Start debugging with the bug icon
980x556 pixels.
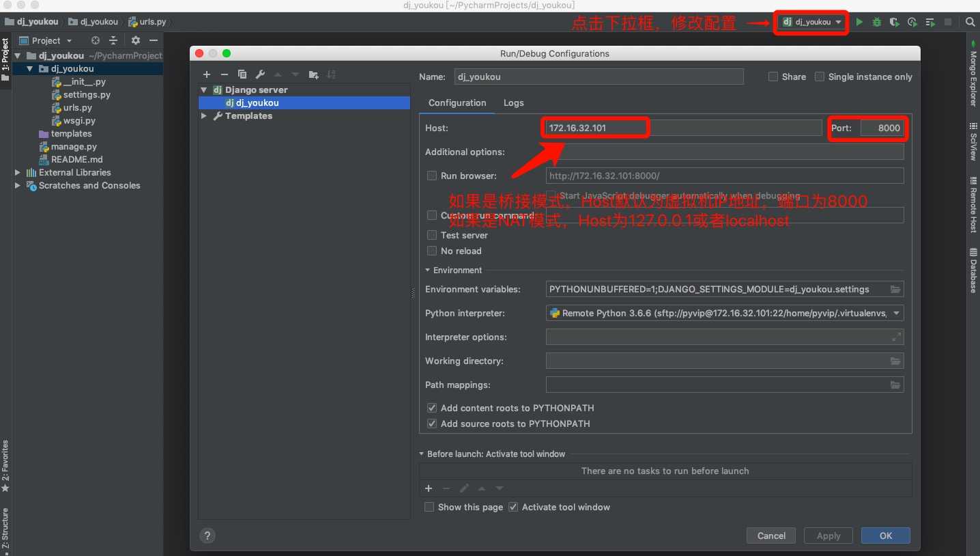click(877, 22)
